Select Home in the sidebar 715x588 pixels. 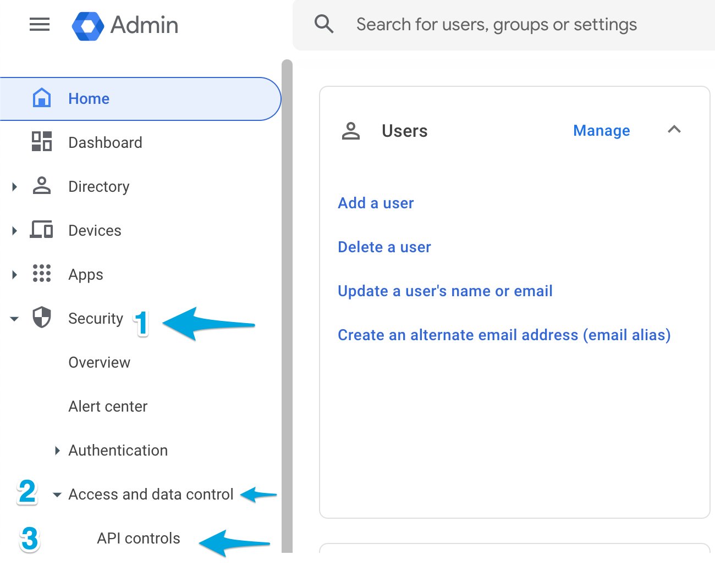[x=140, y=99]
